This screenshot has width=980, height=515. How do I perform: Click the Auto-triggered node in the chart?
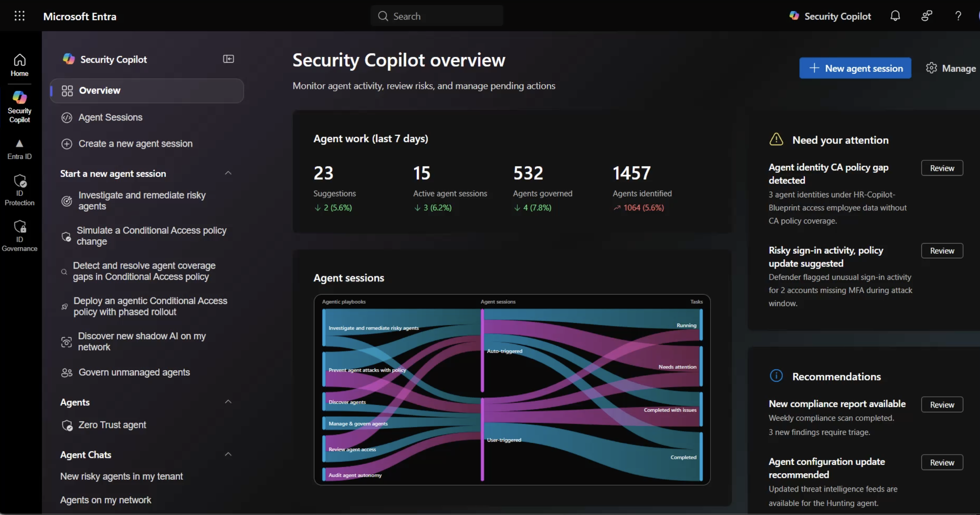coord(482,351)
